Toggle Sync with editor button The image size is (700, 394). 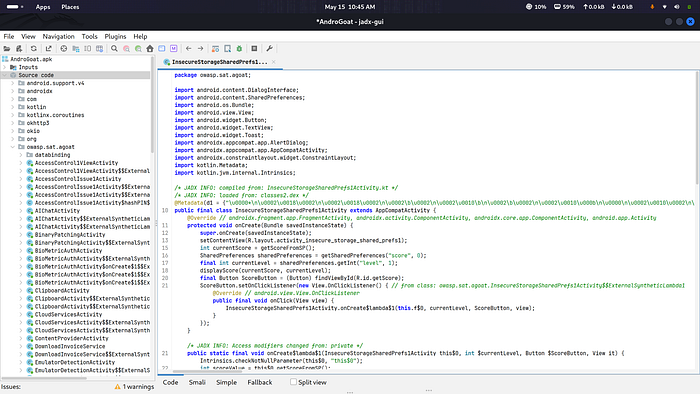(x=63, y=49)
